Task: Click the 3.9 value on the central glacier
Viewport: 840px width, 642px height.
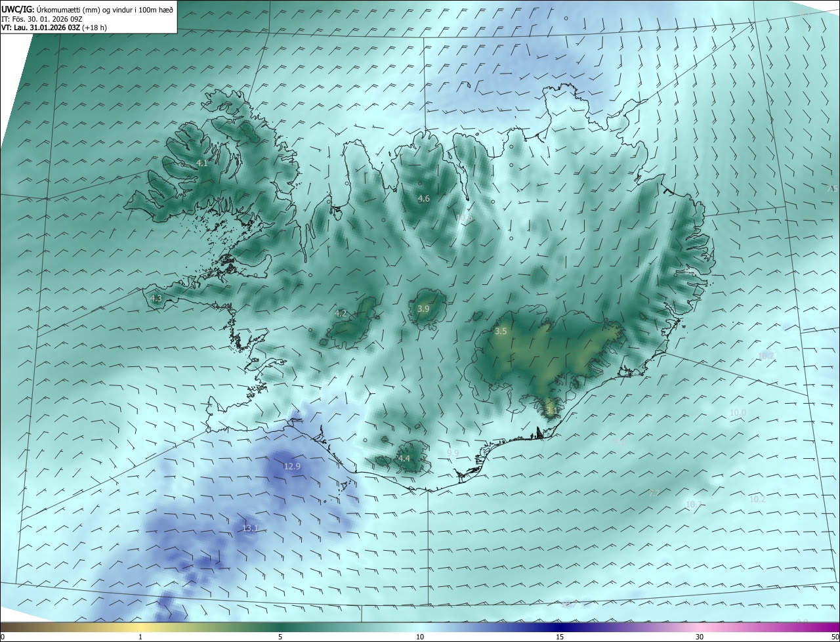Action: 423,309
